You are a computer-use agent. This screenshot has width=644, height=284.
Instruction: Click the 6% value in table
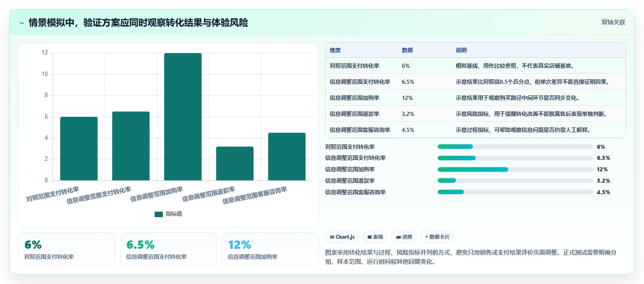pyautogui.click(x=406, y=66)
